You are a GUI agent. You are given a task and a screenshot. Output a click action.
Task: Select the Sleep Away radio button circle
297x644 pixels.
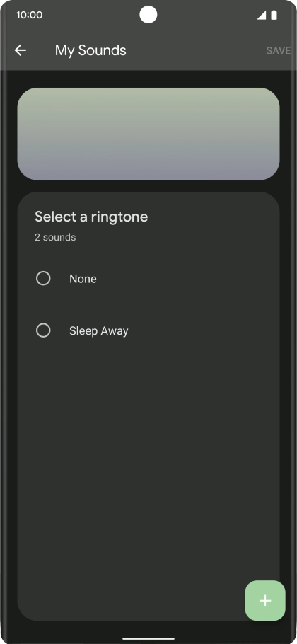tap(43, 330)
